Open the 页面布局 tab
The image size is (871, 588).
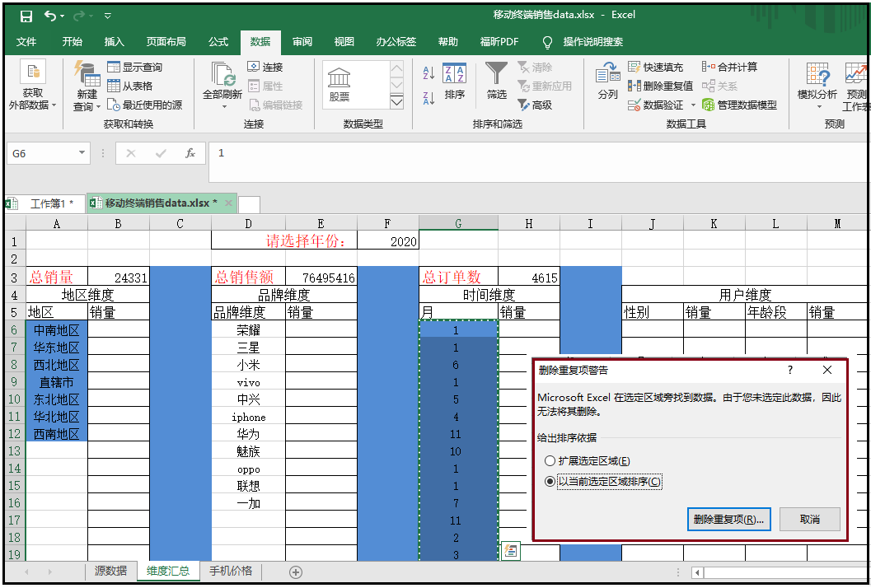click(x=166, y=42)
